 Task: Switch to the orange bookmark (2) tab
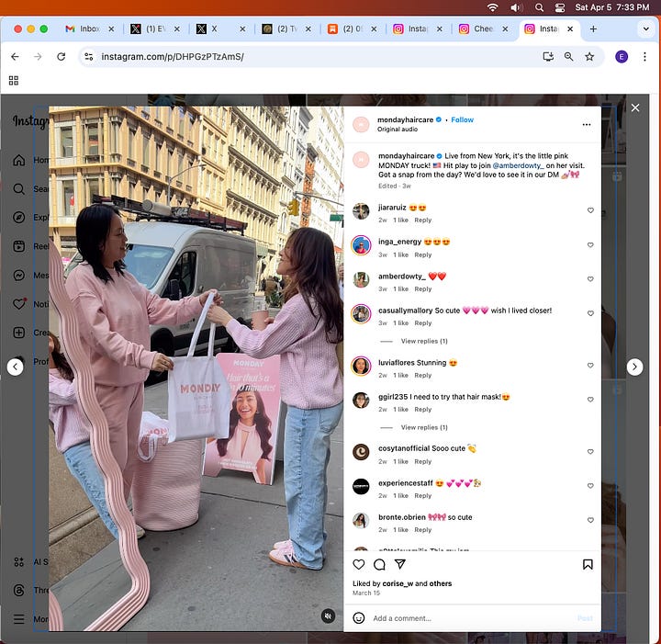[352, 28]
